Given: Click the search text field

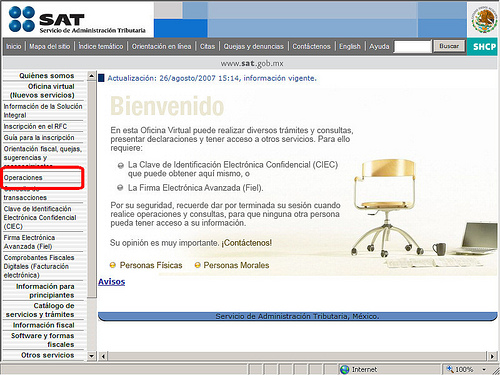Looking at the screenshot, I should (x=412, y=46).
